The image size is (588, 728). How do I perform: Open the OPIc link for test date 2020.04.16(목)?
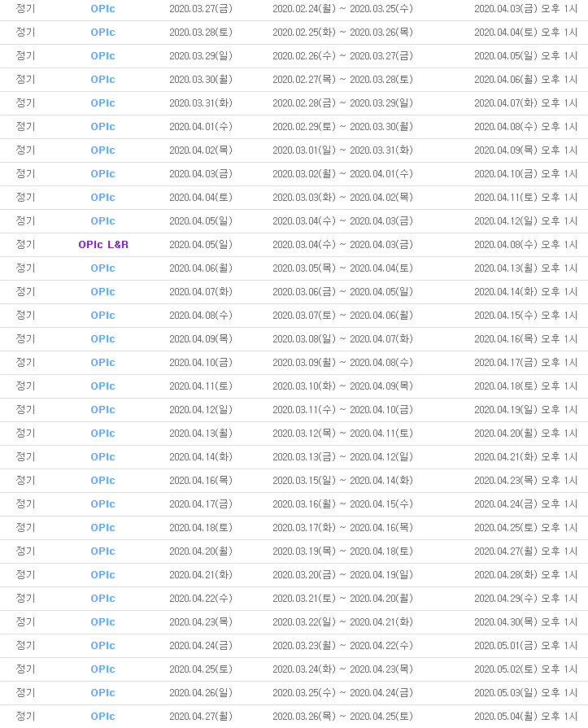(x=102, y=481)
